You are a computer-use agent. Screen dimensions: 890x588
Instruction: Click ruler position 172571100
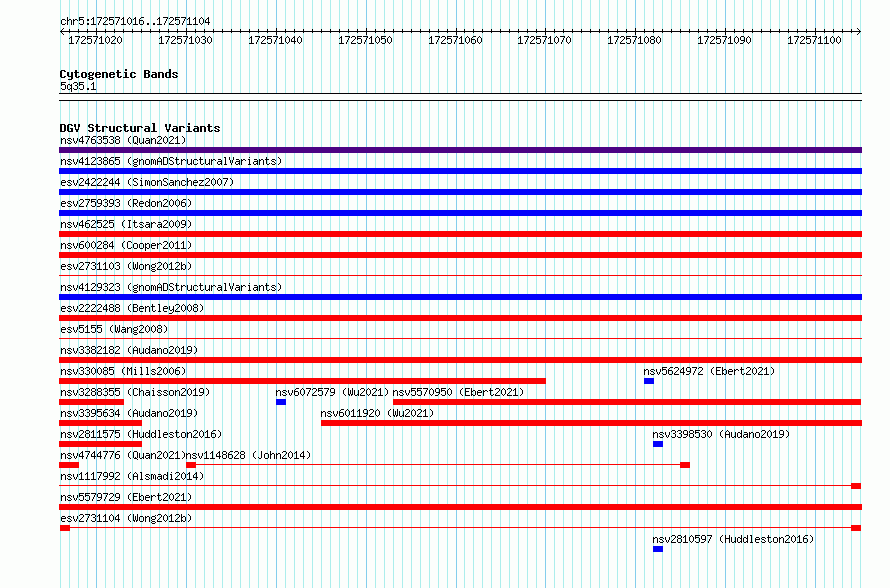tap(814, 40)
